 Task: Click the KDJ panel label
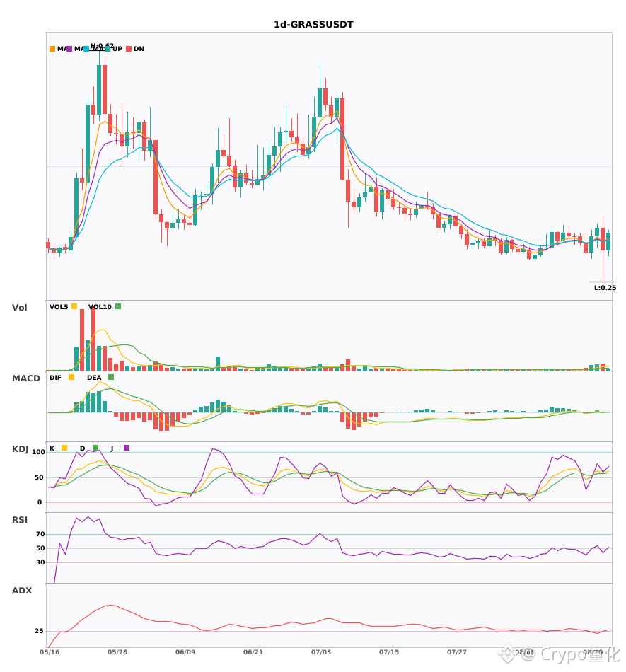[20, 449]
